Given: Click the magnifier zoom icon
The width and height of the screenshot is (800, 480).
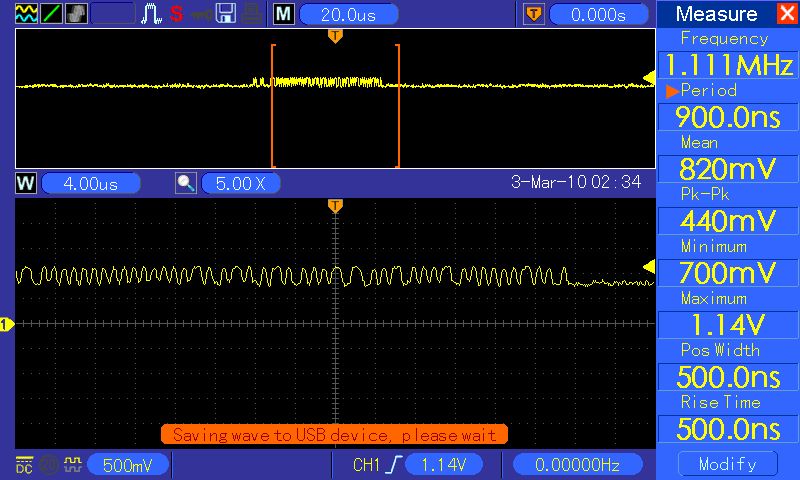Looking at the screenshot, I should [x=186, y=183].
